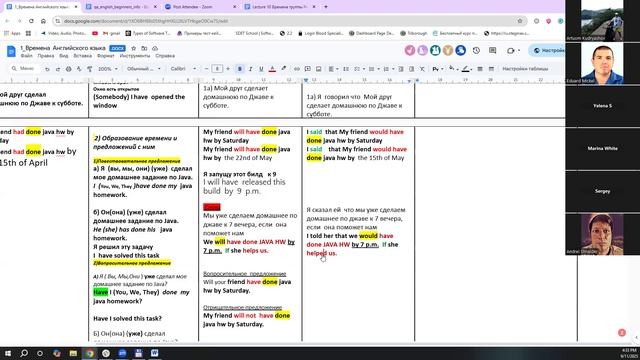This screenshot has width=640, height=360.
Task: Increase font size with plus button
Action: click(x=228, y=69)
